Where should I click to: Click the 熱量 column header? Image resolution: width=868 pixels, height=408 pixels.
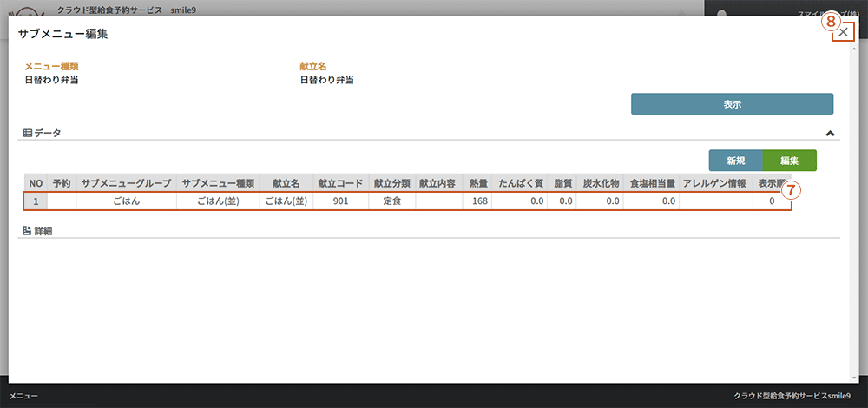[x=478, y=183]
